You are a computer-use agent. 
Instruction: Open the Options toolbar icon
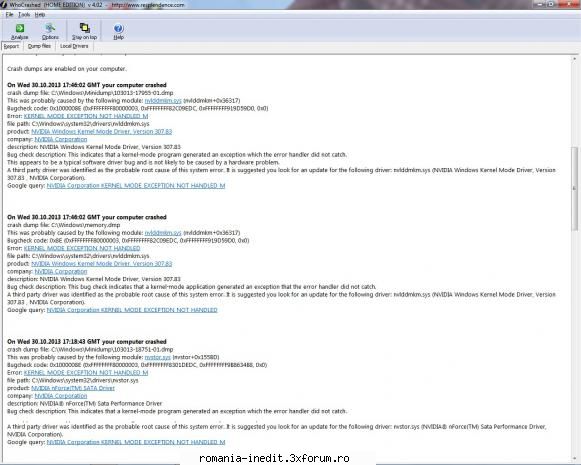point(50,31)
